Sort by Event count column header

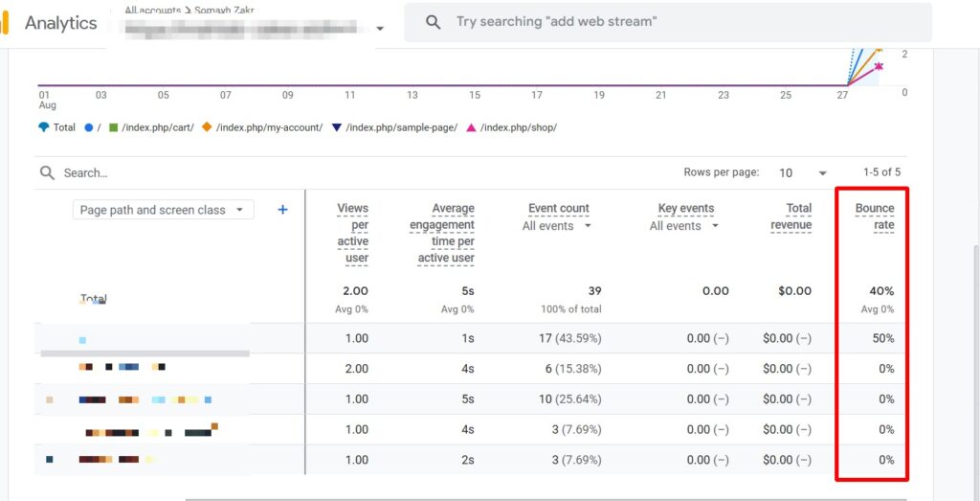559,208
